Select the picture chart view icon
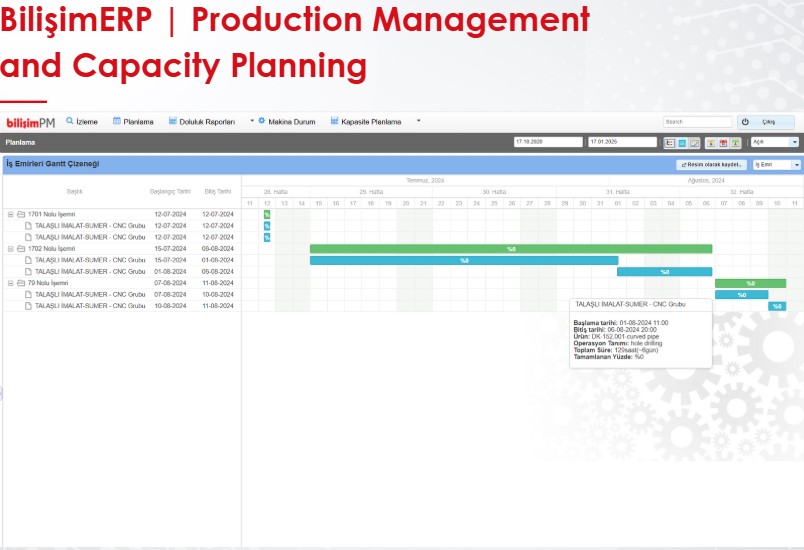The width and height of the screenshot is (804, 550). tap(694, 143)
